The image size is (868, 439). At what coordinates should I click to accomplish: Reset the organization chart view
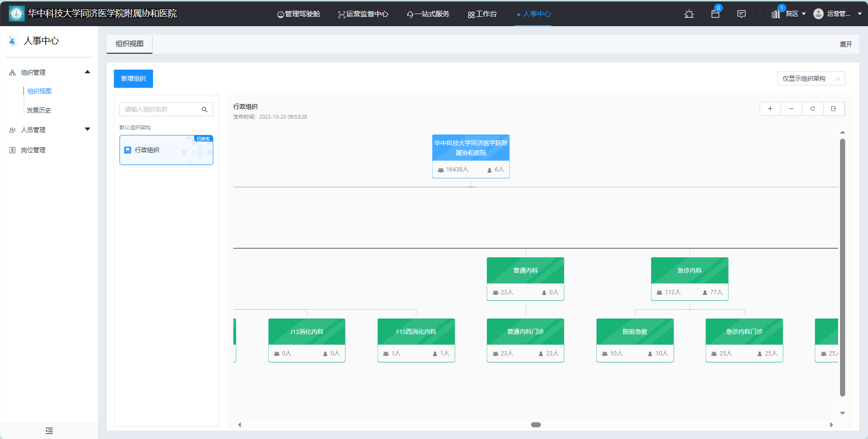(812, 108)
